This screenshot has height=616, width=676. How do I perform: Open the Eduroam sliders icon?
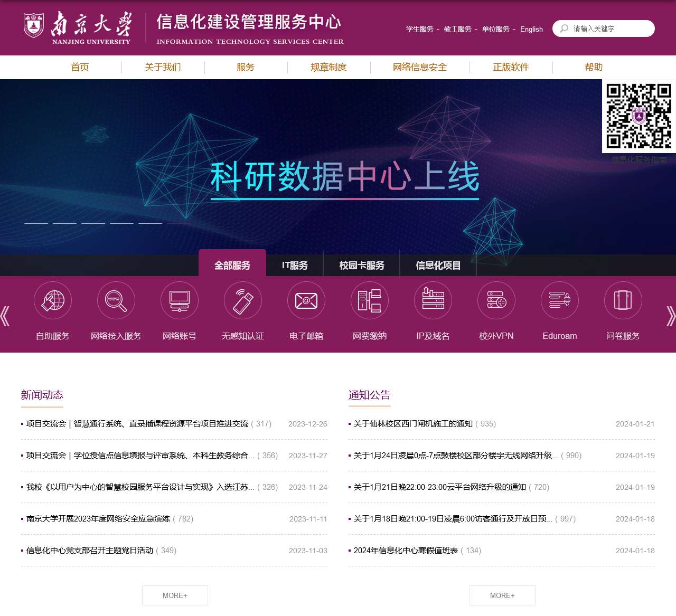coord(559,300)
